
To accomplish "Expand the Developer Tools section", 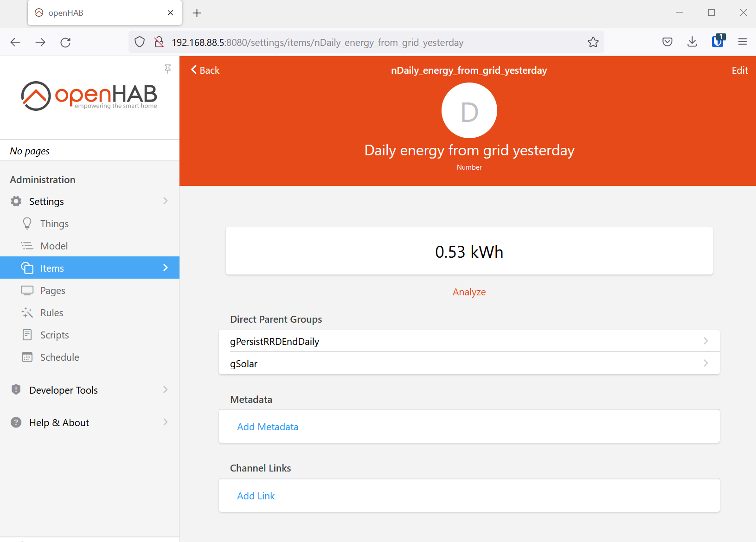I will click(64, 390).
